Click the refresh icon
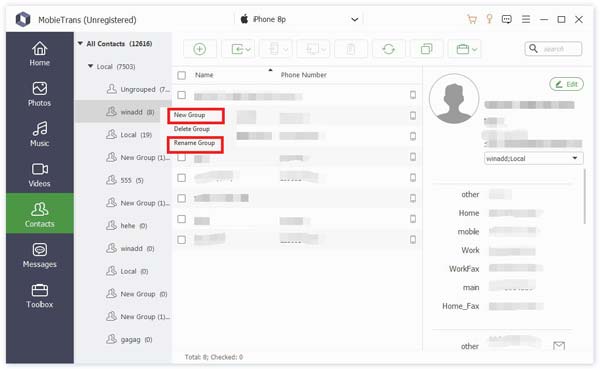 click(388, 49)
